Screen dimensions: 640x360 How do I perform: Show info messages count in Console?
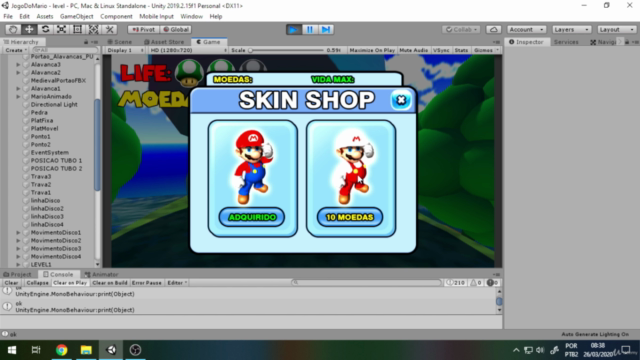click(x=456, y=282)
